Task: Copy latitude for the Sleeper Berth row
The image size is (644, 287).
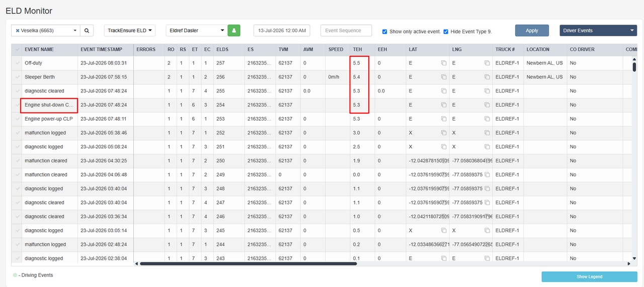Action: click(x=444, y=77)
